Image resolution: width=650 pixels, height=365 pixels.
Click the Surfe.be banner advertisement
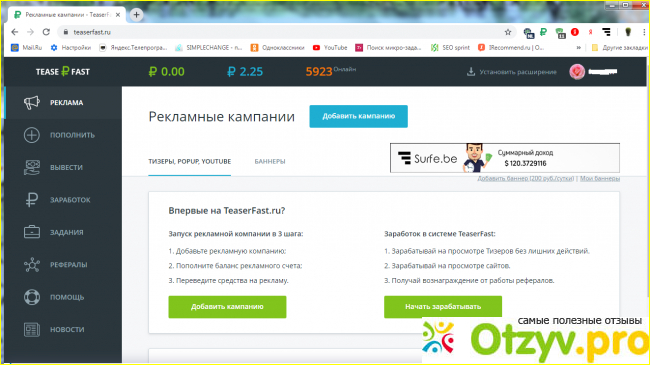pyautogui.click(x=505, y=158)
